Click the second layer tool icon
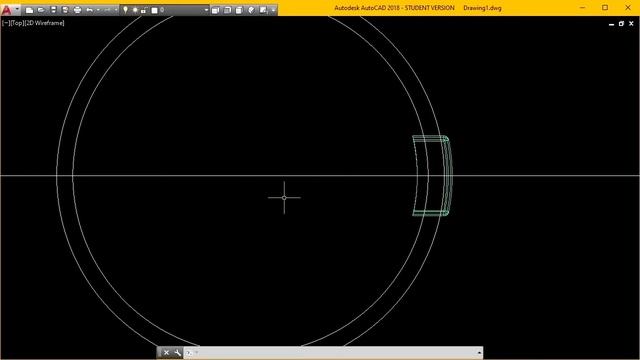 (227, 10)
